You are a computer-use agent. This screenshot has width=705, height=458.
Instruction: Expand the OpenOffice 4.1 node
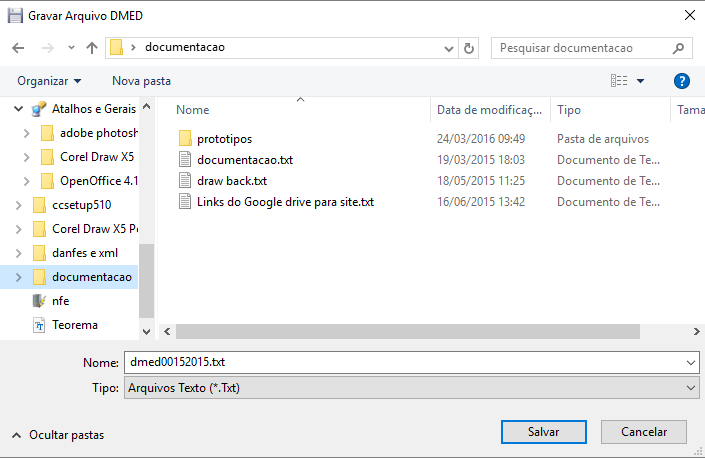27,181
